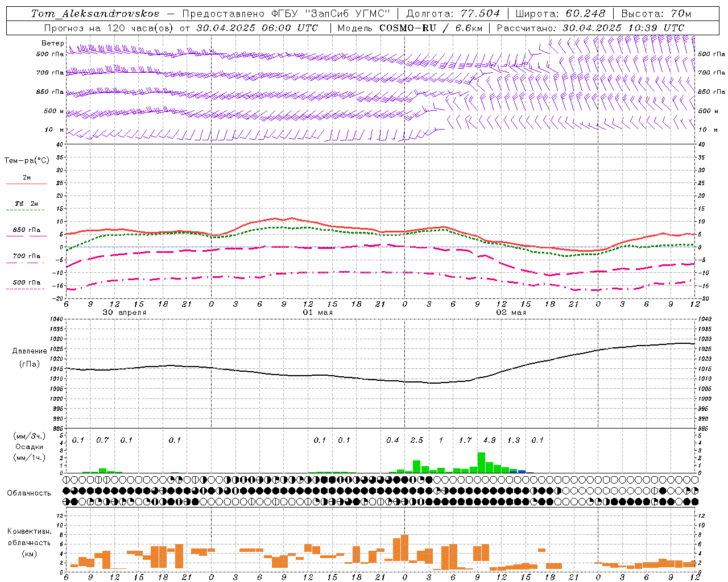Click the dash-dot line under 500 гПа temperature legend
Image resolution: width=728 pixels, height=582 pixels.
coord(26,289)
